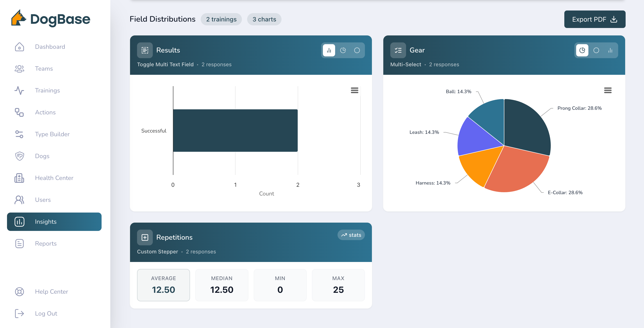Image resolution: width=644 pixels, height=328 pixels.
Task: Go to the Type Builder page
Action: coord(52,134)
